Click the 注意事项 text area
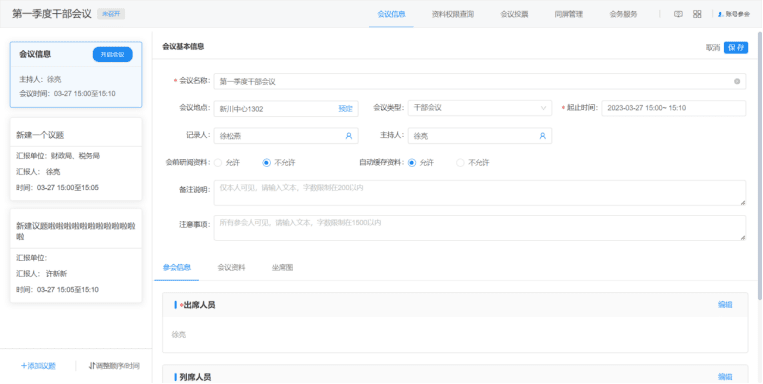 pyautogui.click(x=479, y=228)
